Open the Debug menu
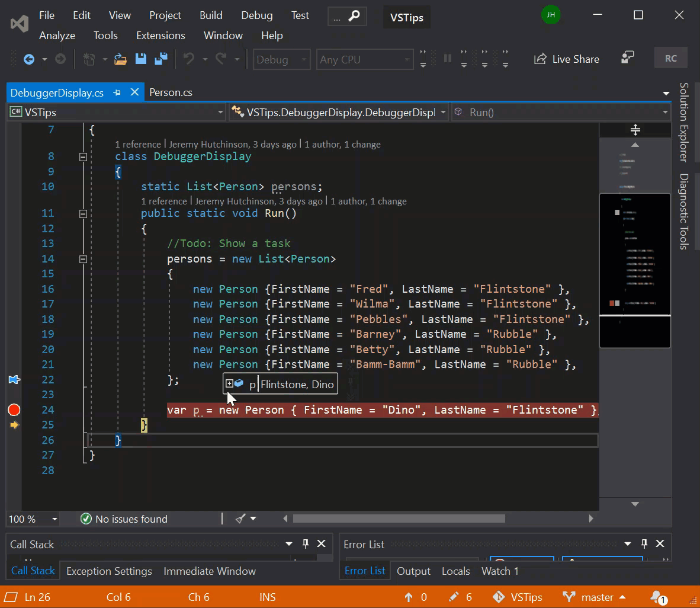 click(x=256, y=15)
